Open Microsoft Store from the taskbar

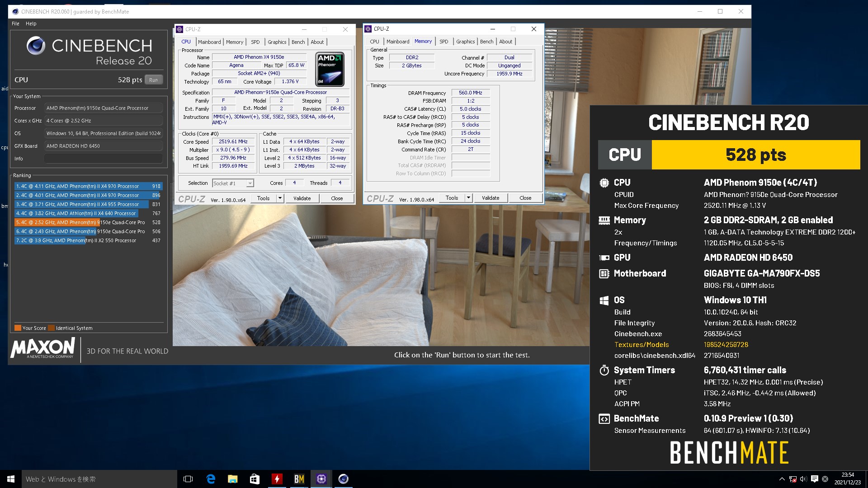tap(255, 479)
